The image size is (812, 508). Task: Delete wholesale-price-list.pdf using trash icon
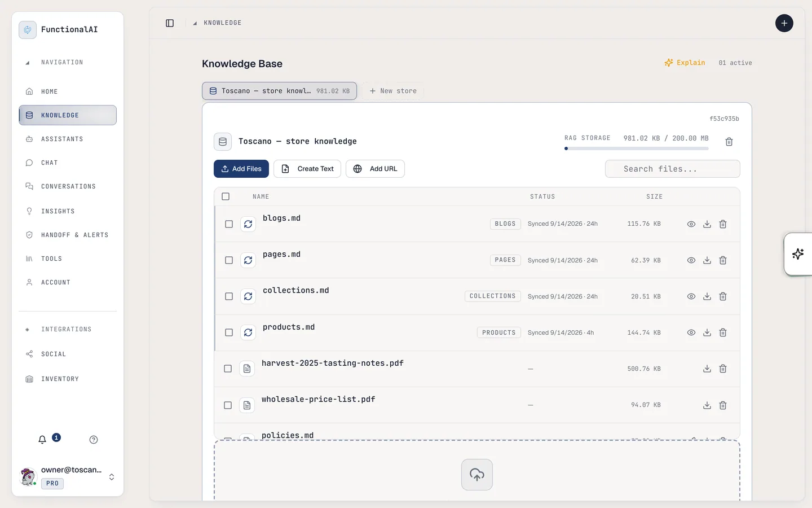tap(723, 405)
